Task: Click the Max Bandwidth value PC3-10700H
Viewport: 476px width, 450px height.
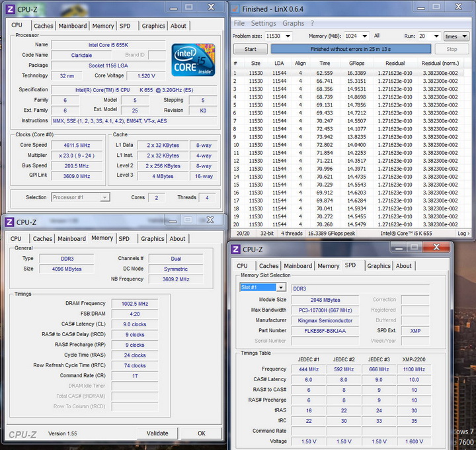Action: coord(325,310)
